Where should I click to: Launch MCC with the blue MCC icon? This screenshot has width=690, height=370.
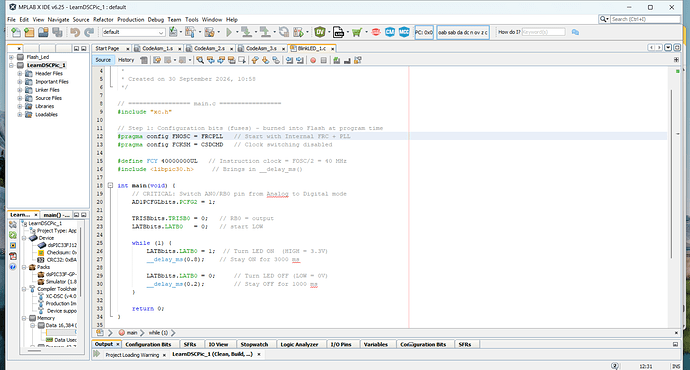(404, 32)
